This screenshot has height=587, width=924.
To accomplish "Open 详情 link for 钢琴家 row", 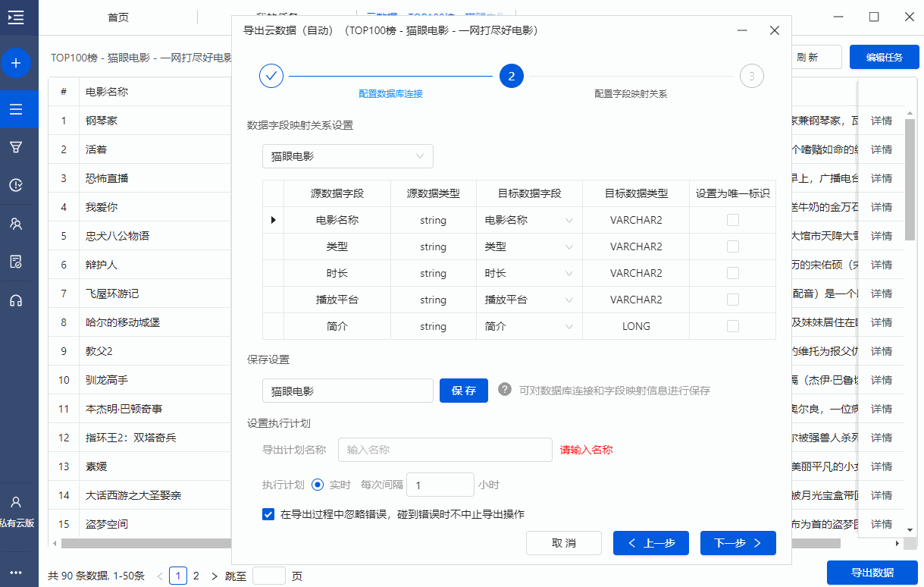I will (882, 121).
